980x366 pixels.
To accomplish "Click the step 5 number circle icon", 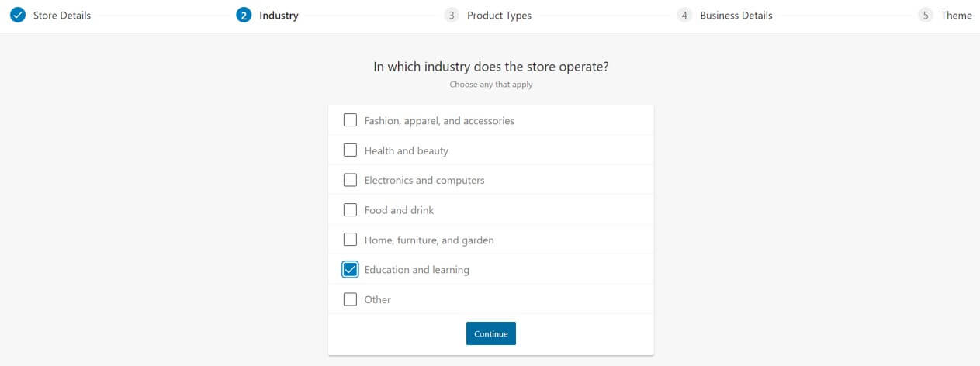I will [x=926, y=16].
